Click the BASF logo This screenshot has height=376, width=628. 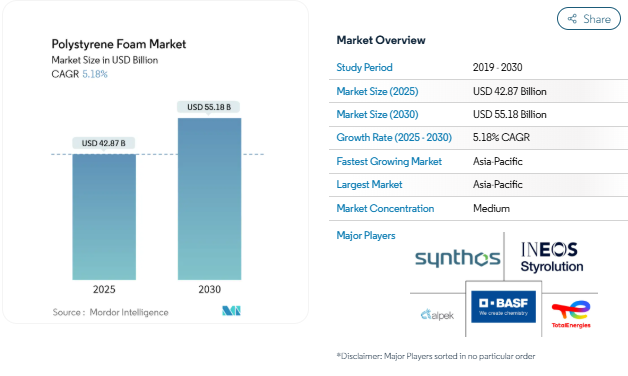(503, 307)
